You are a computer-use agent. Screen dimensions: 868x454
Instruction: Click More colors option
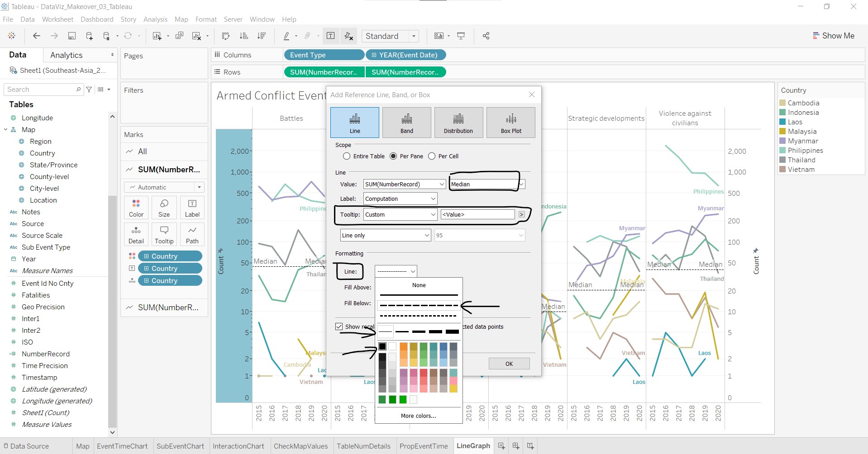[419, 416]
